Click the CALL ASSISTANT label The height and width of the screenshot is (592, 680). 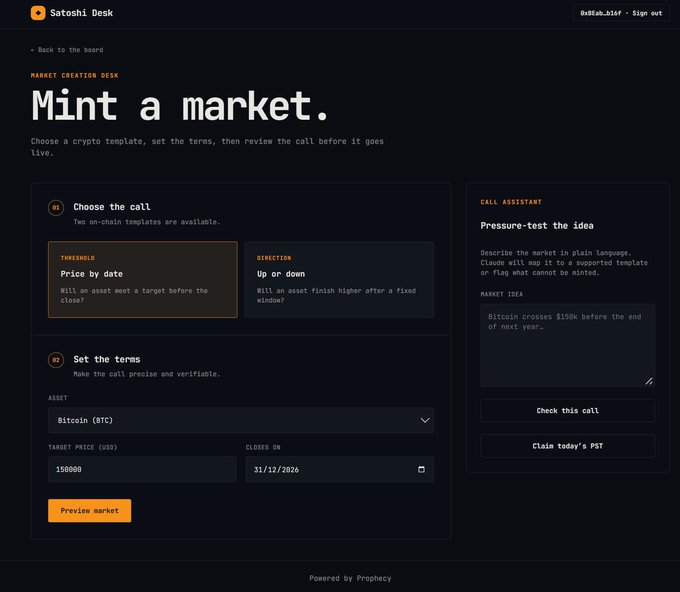[511, 202]
